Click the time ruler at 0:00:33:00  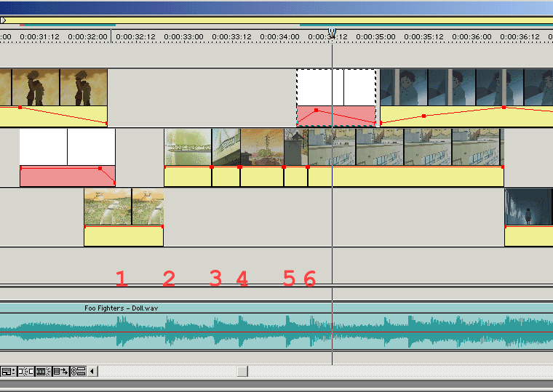click(183, 36)
